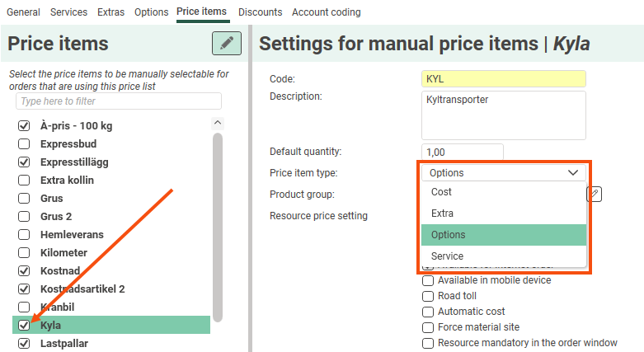Go to the General tab

[x=23, y=12]
